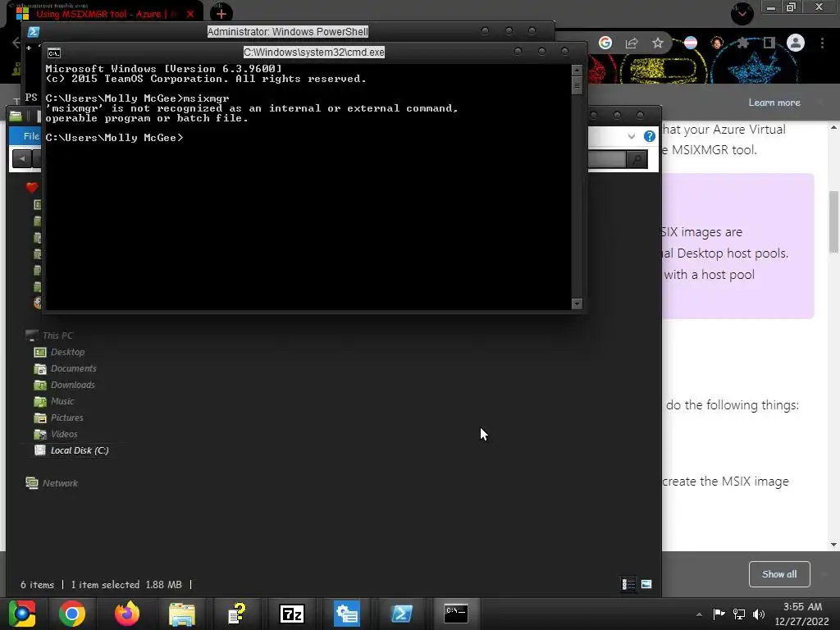The image size is (840, 630).
Task: Click webpage vertical scrollbar thumb
Action: [833, 221]
